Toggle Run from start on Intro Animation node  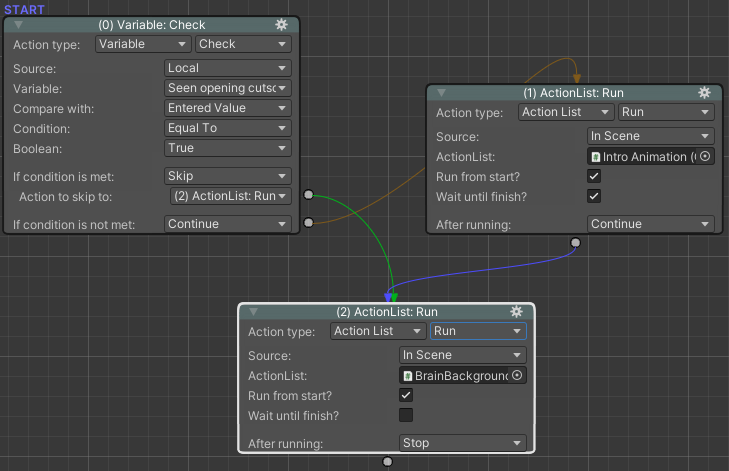(x=594, y=176)
